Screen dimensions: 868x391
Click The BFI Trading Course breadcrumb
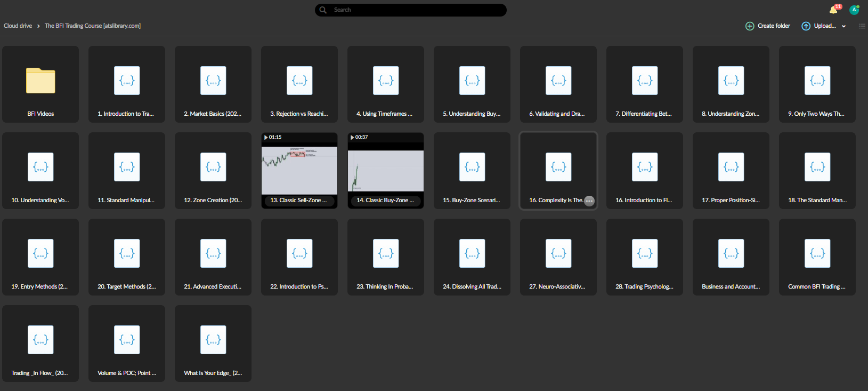click(x=93, y=26)
